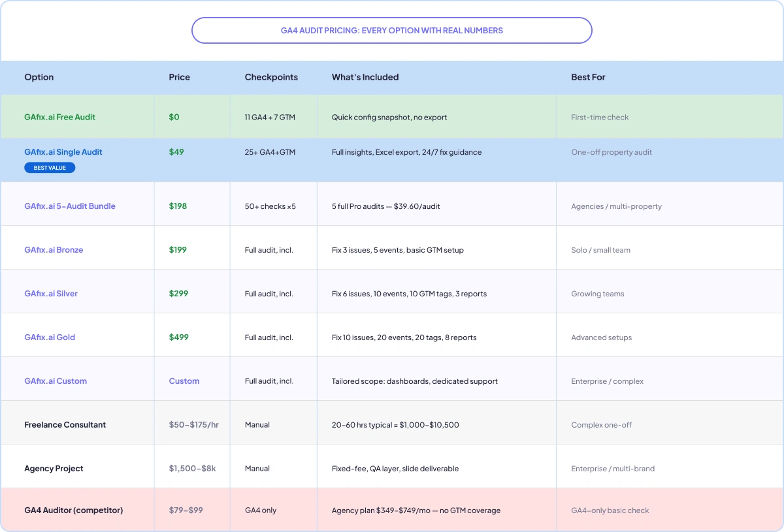Click Full audit, incl. in Bronze row
The width and height of the screenshot is (784, 532).
[x=269, y=250]
